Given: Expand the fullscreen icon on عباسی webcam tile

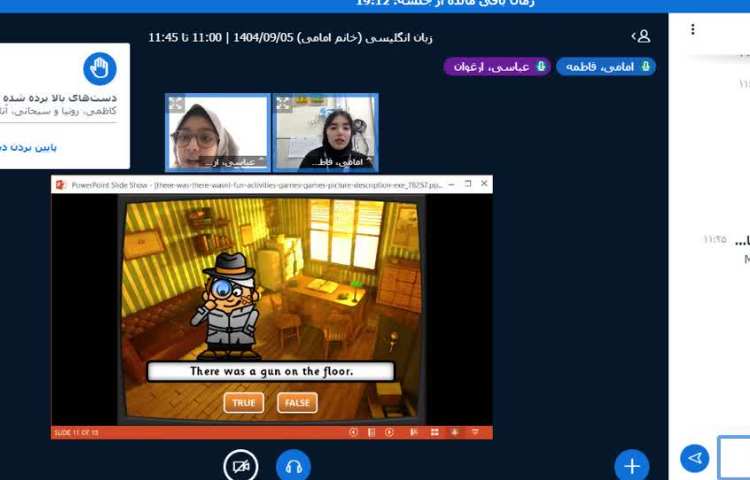Looking at the screenshot, I should [x=176, y=104].
